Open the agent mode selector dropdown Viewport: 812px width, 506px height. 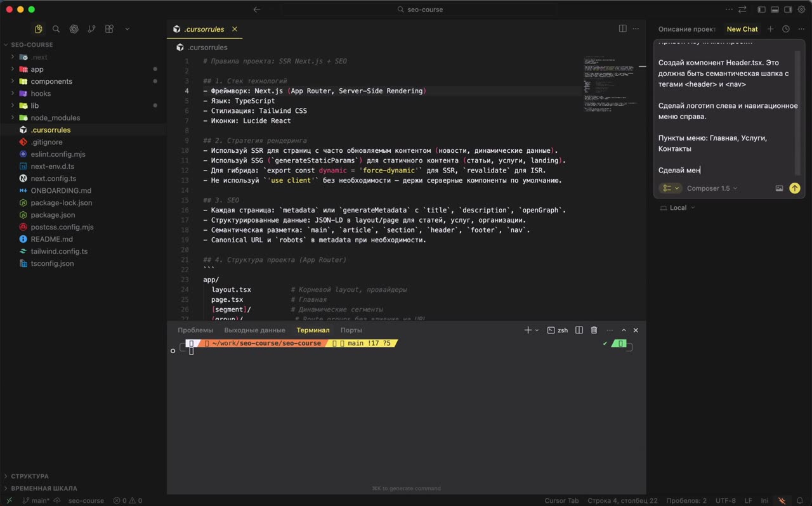coord(670,188)
